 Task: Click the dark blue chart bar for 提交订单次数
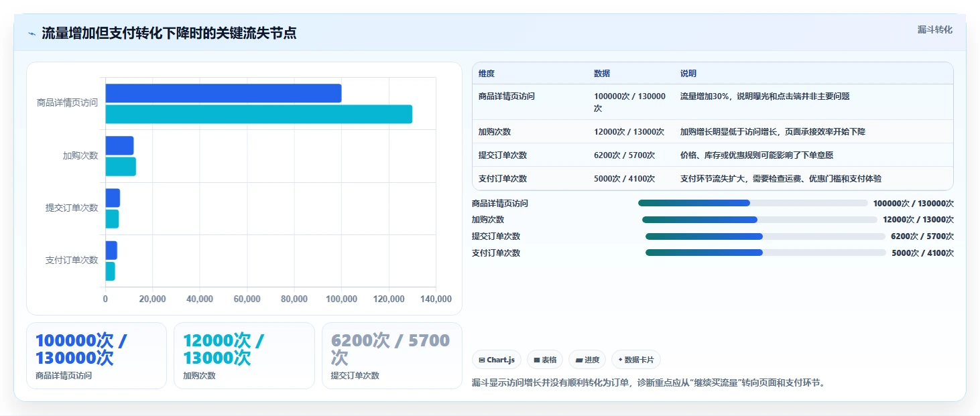(113, 198)
